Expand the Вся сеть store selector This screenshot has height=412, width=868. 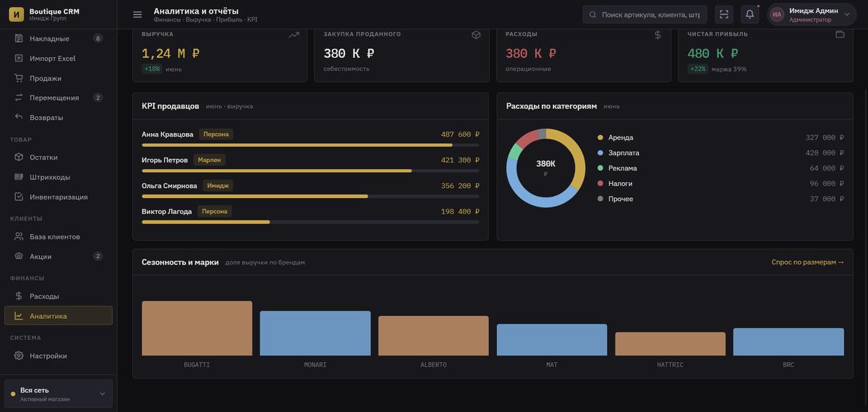point(59,394)
